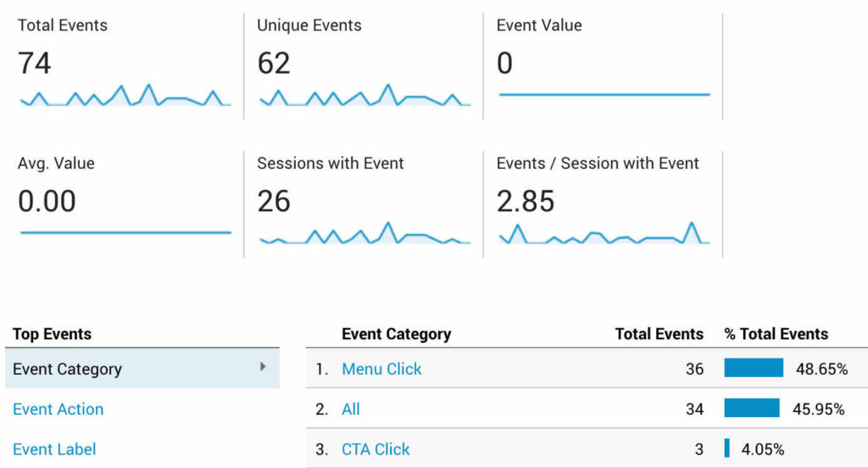The image size is (868, 468).
Task: Select the Event Category row
Action: pos(127,369)
